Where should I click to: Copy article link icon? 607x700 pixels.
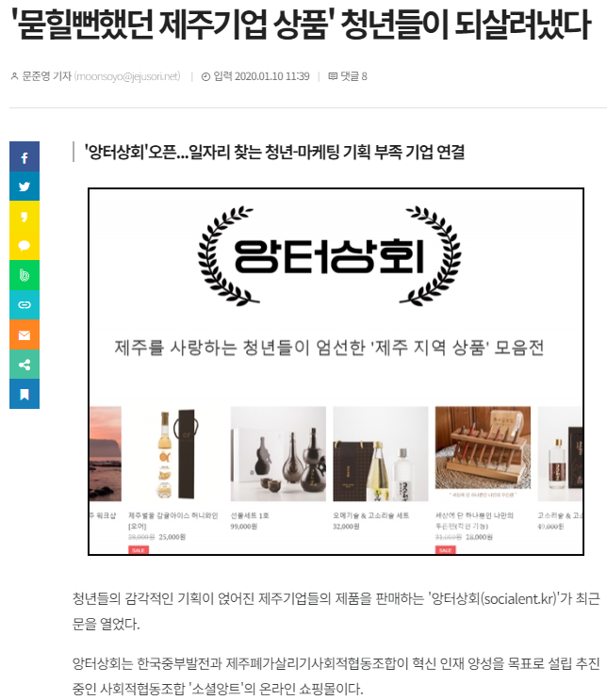[x=25, y=305]
